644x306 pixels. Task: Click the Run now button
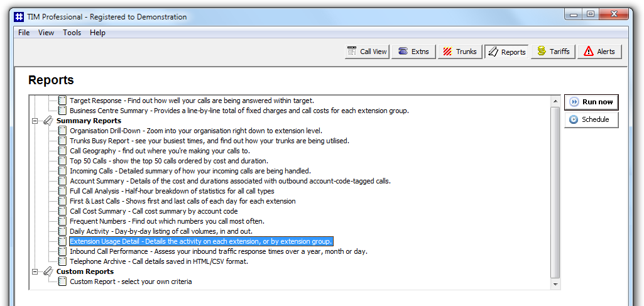(591, 102)
